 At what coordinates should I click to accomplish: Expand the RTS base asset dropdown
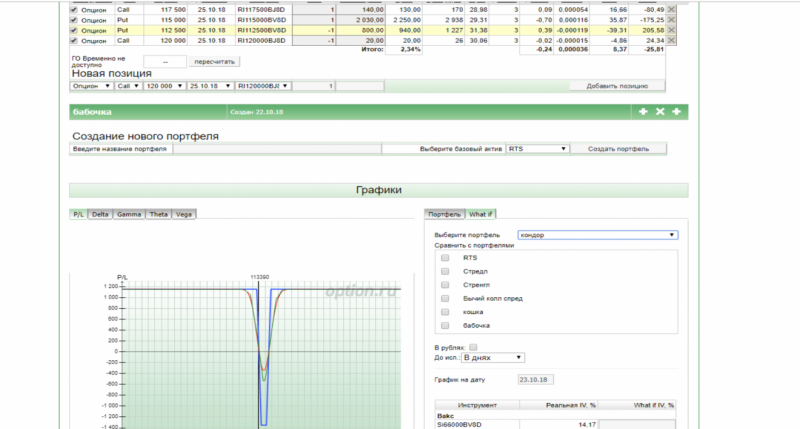pyautogui.click(x=537, y=148)
